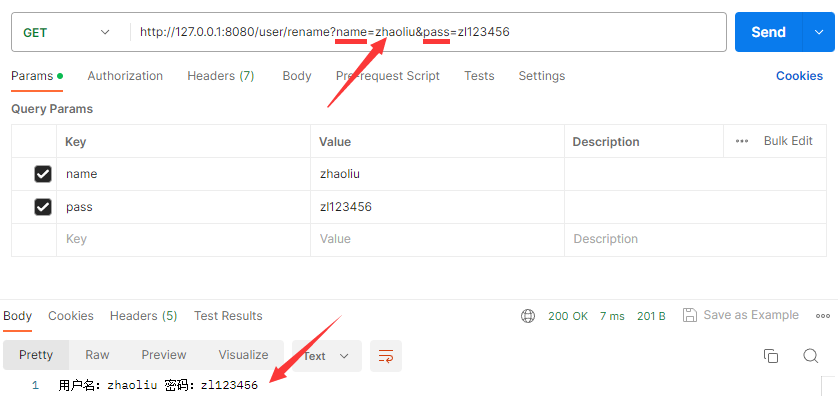Viewport: 838px width, 396px height.
Task: Click the wrap lines icon in response toolbar
Action: (385, 356)
